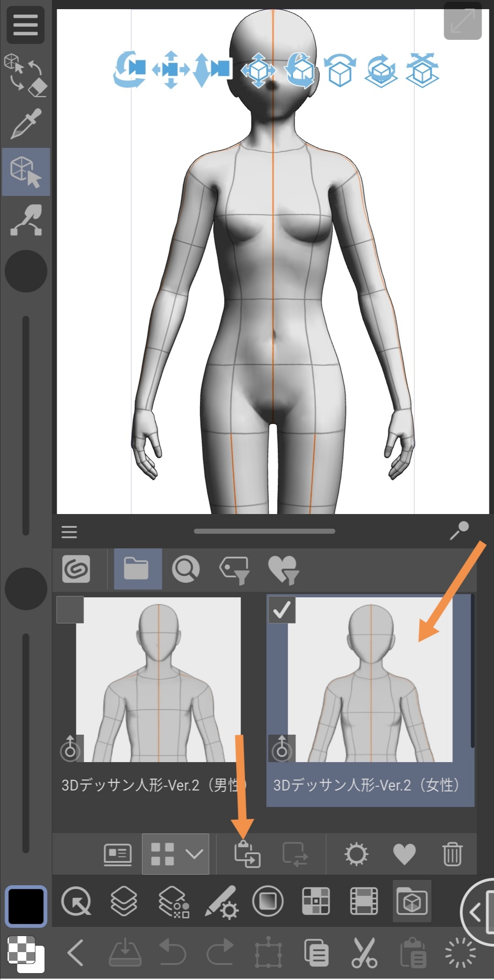
Task: Open material settings gear icon
Action: (x=356, y=854)
